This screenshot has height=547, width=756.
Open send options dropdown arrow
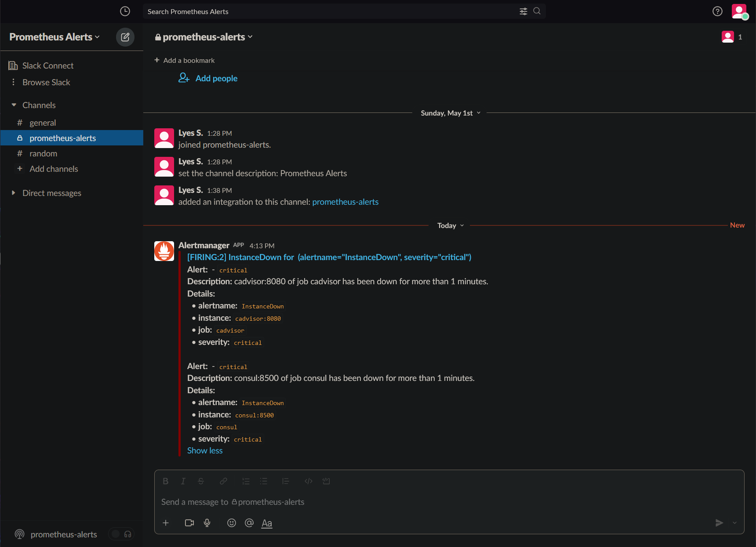[734, 523]
